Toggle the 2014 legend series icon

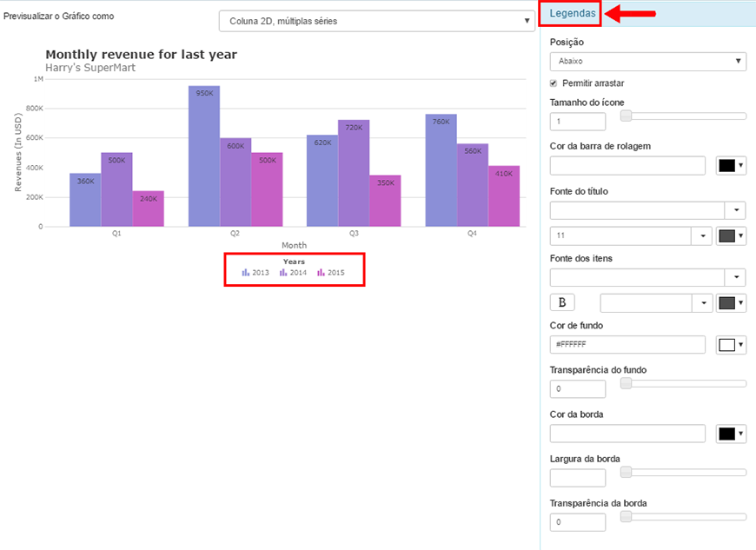[283, 272]
